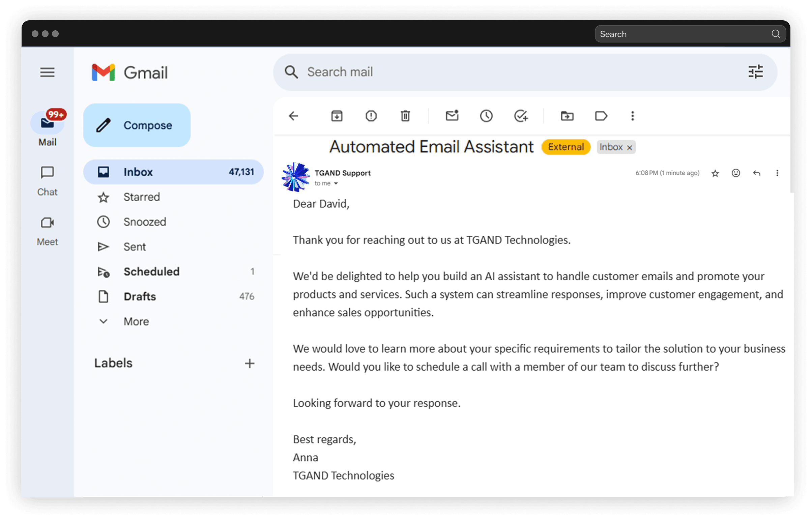Go back to inbox with the arrow
812x520 pixels.
coord(293,116)
